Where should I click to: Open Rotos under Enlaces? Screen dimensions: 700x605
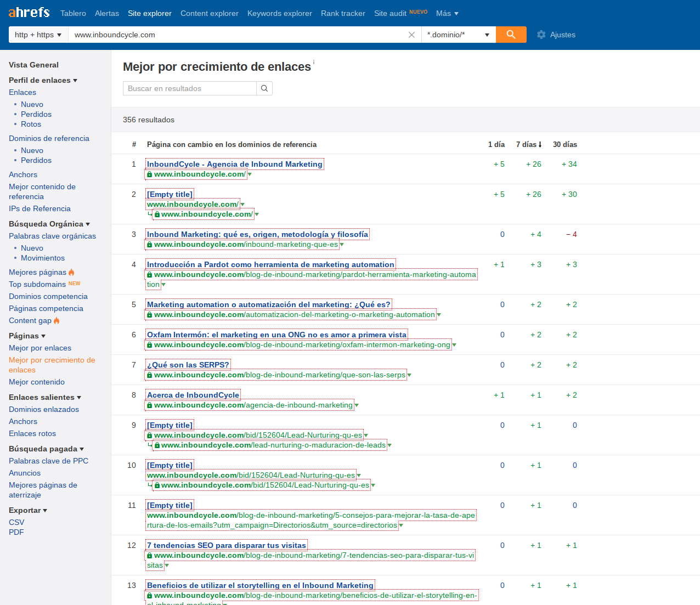coord(31,125)
